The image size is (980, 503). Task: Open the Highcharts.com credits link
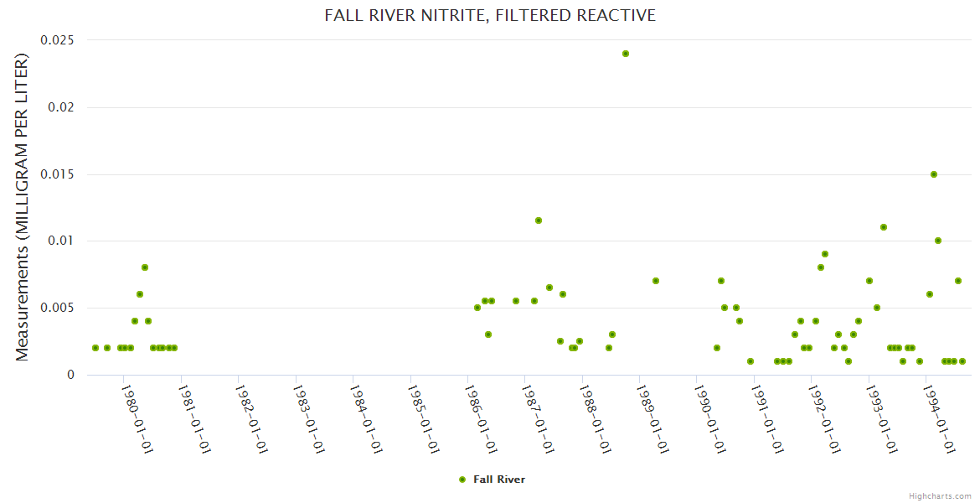(x=940, y=495)
